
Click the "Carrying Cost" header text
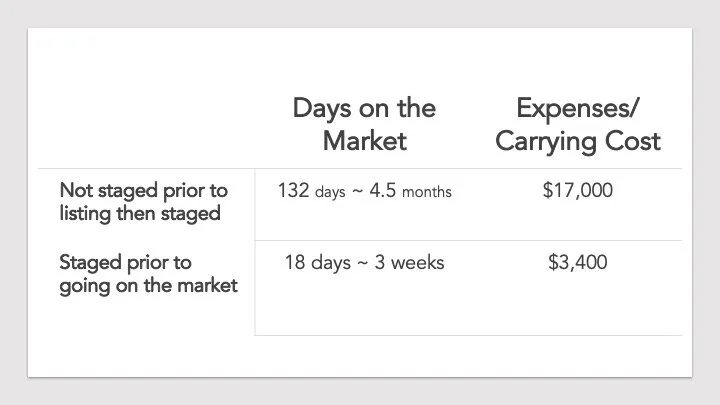pyautogui.click(x=578, y=141)
